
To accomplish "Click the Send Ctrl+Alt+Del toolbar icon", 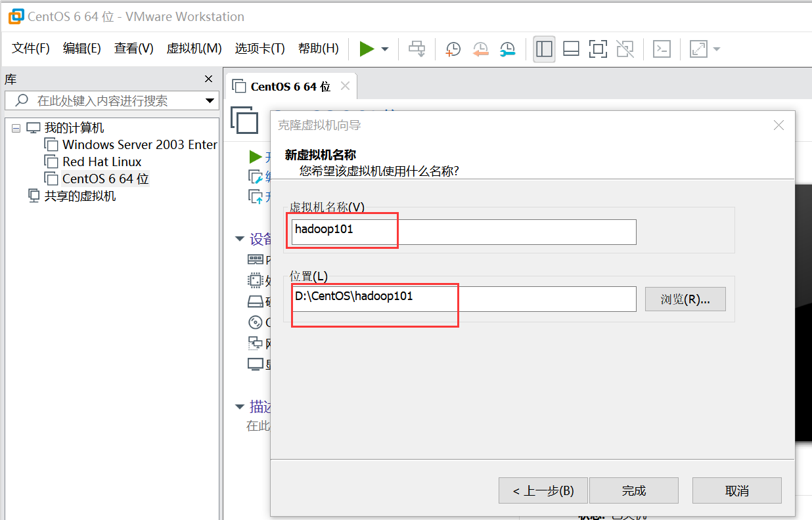I will point(417,49).
